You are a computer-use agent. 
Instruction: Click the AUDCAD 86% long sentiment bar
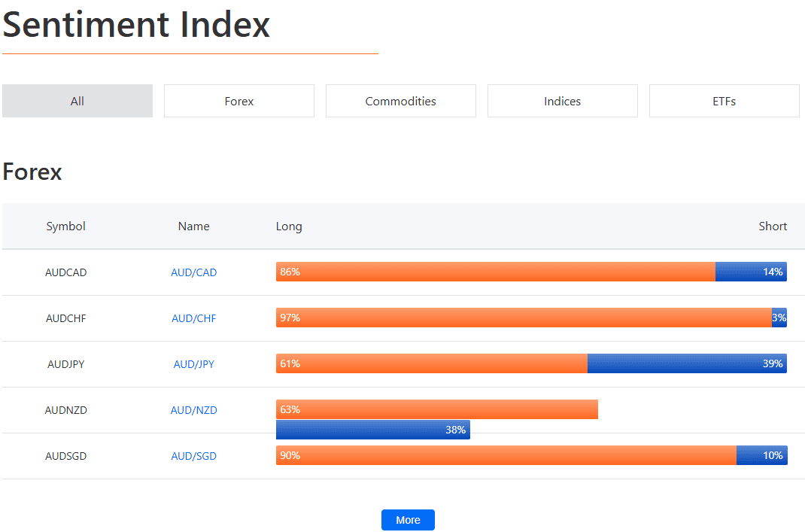(x=495, y=272)
